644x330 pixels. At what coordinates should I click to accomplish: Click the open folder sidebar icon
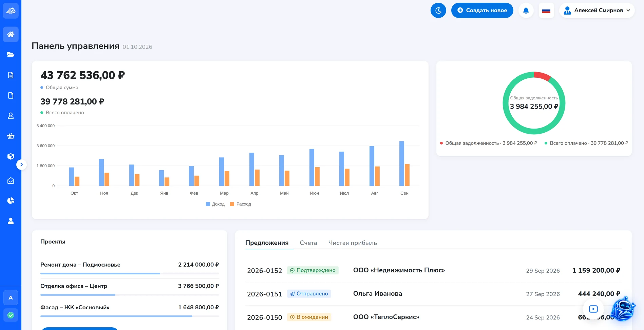coord(11,55)
